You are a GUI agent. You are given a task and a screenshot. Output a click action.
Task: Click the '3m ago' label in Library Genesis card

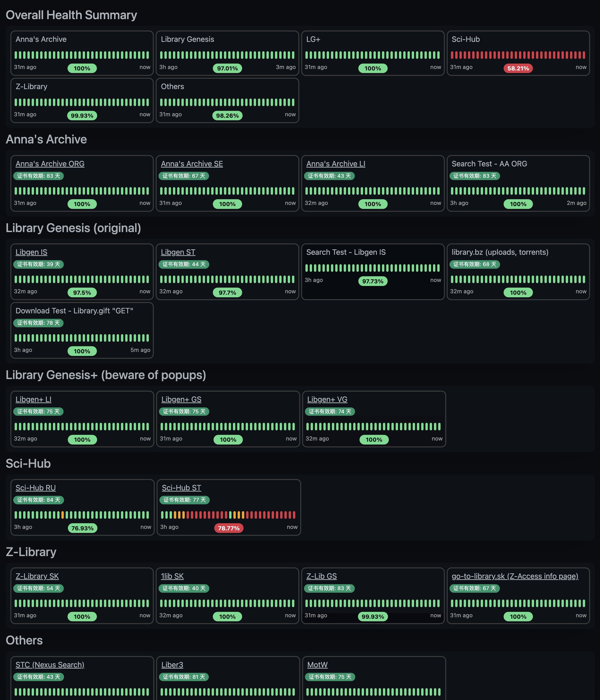tap(286, 67)
